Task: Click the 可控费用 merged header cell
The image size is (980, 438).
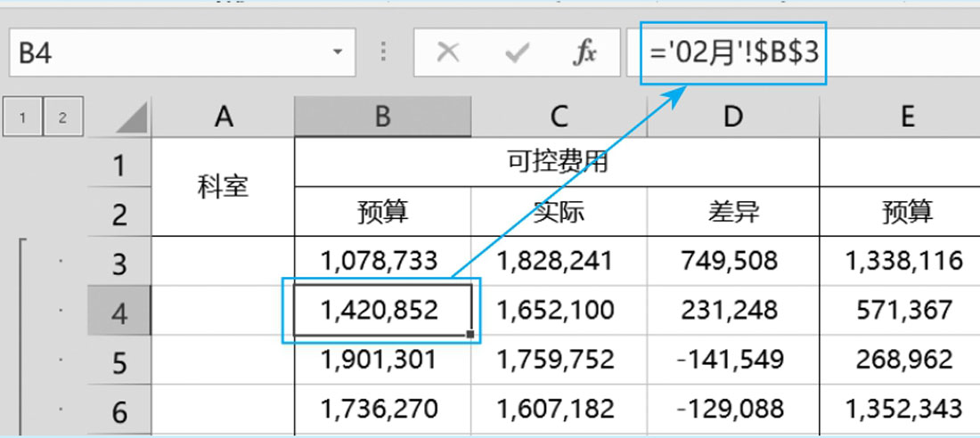Action: 556,163
